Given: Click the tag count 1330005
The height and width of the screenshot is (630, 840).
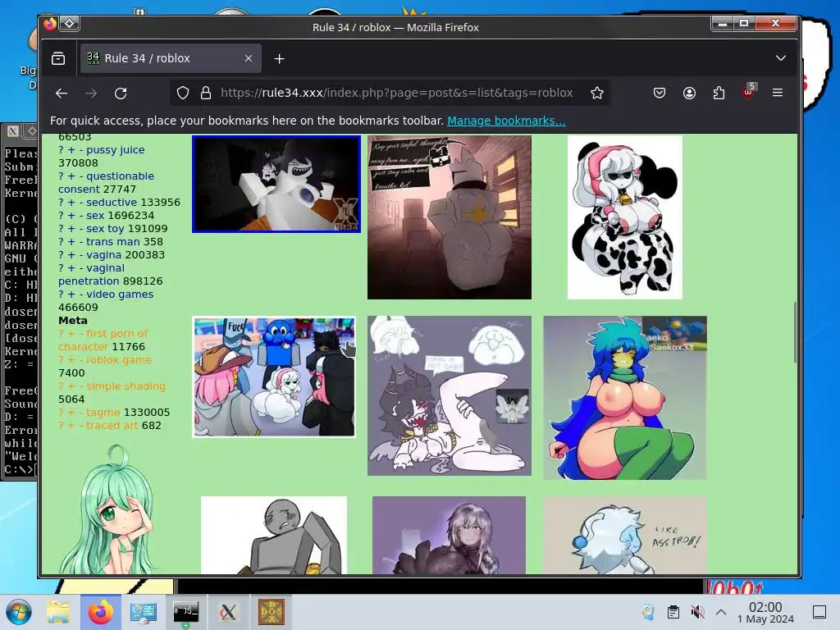Looking at the screenshot, I should pyautogui.click(x=147, y=412).
